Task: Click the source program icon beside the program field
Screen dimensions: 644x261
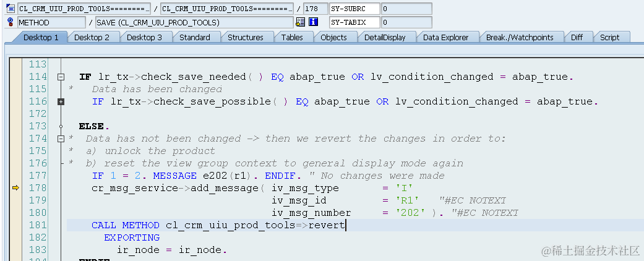Action: click(11, 9)
